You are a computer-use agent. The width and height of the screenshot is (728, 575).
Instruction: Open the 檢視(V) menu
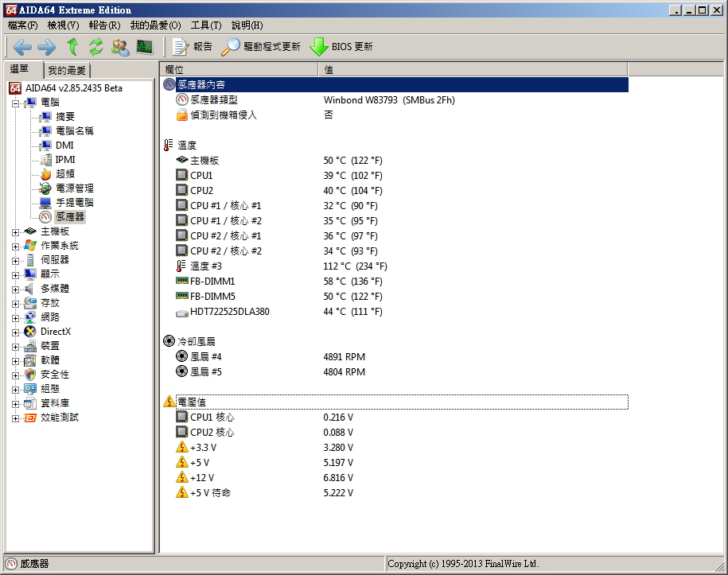click(63, 25)
